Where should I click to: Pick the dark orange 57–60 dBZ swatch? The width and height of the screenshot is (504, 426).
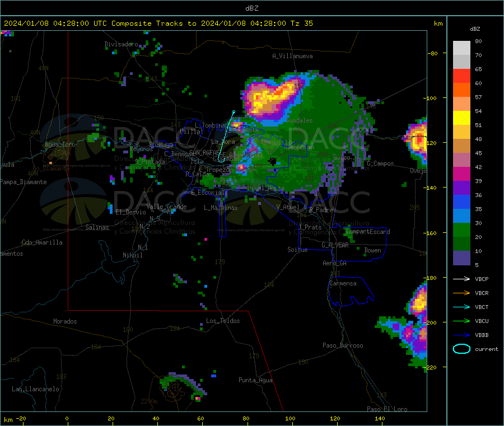tap(461, 90)
